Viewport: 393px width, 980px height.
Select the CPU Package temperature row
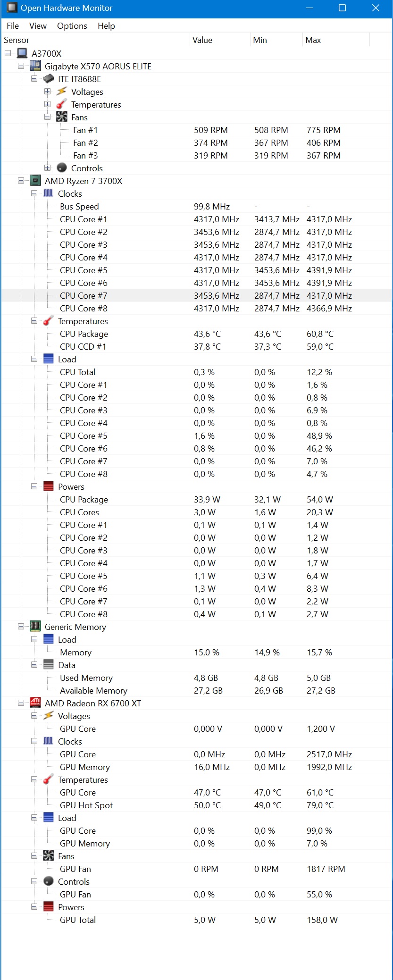pyautogui.click(x=196, y=334)
